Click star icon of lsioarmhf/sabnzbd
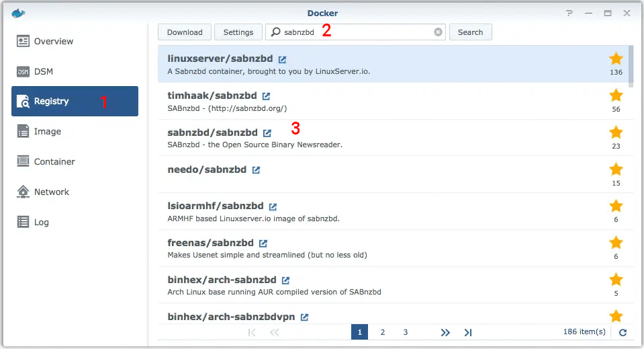Image resolution: width=644 pixels, height=349 pixels. (616, 206)
